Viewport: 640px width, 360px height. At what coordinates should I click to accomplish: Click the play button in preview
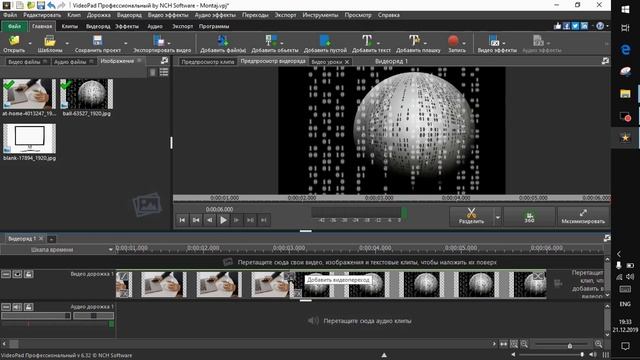pos(223,220)
